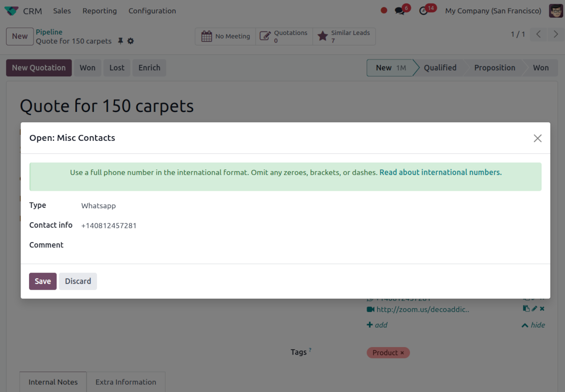Viewport: 565px width, 392px height.
Task: Click the user avatar picture
Action: [x=555, y=11]
